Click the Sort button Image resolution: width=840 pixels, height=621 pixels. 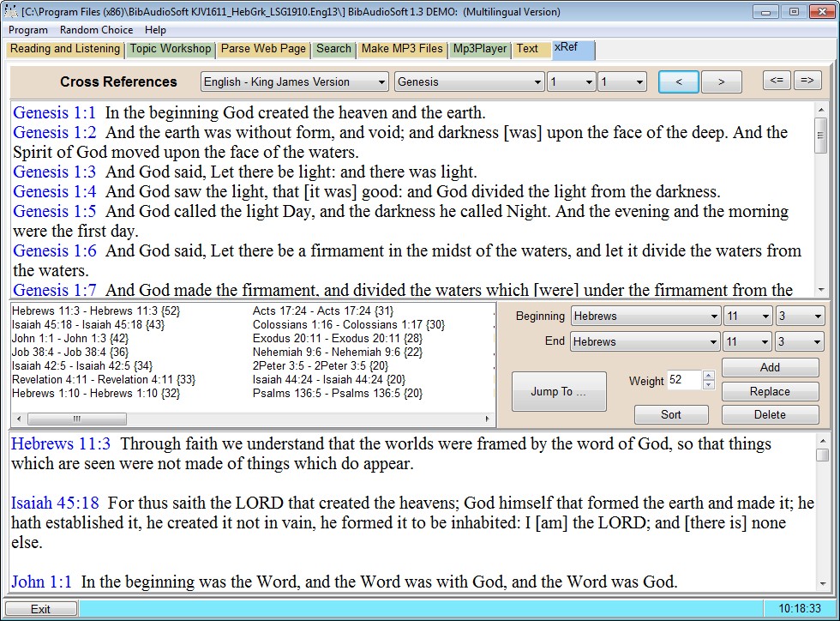tap(670, 414)
